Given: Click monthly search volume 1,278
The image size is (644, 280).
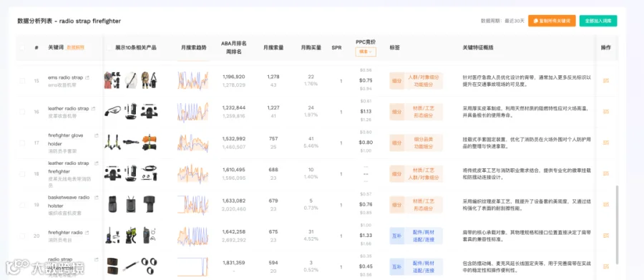Looking at the screenshot, I should pyautogui.click(x=273, y=77).
